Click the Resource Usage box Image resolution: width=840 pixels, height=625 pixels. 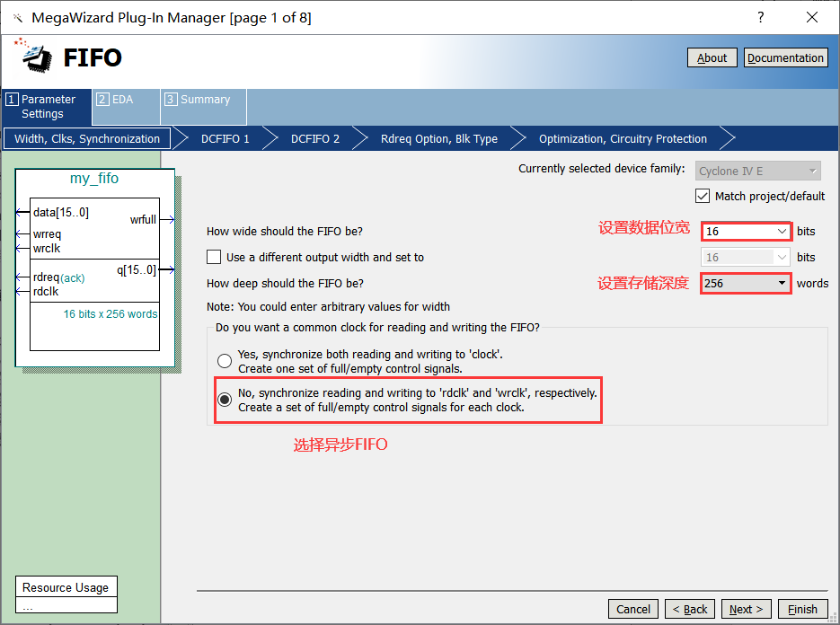pos(66,594)
